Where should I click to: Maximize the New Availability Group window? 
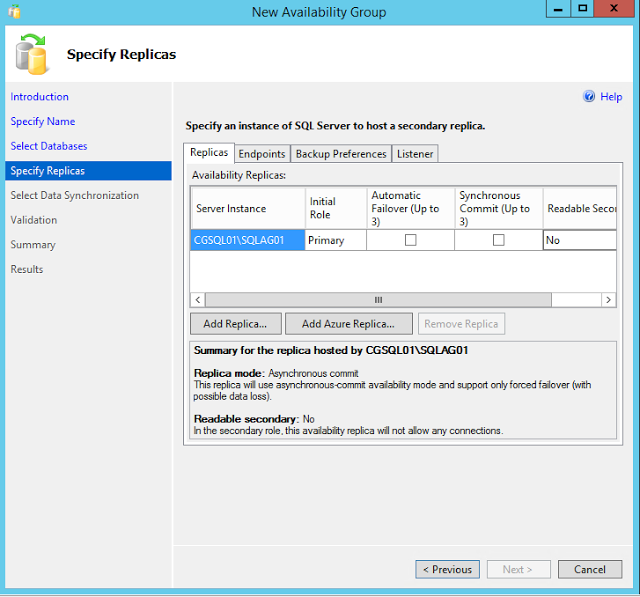582,9
